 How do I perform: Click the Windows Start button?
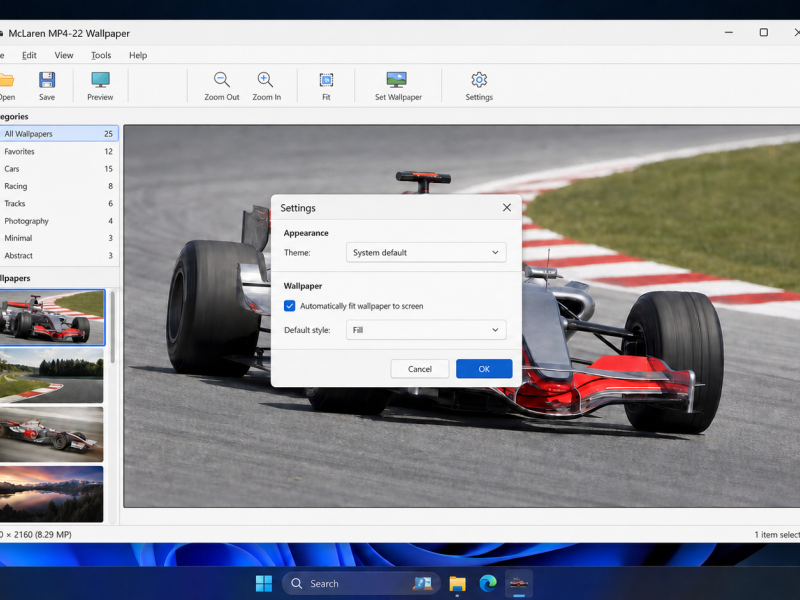[264, 583]
